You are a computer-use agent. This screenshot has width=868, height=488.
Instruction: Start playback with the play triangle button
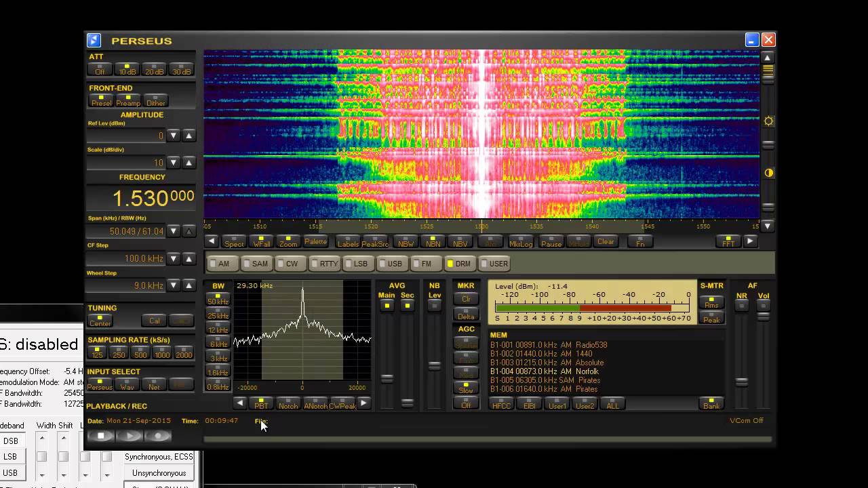(x=130, y=436)
